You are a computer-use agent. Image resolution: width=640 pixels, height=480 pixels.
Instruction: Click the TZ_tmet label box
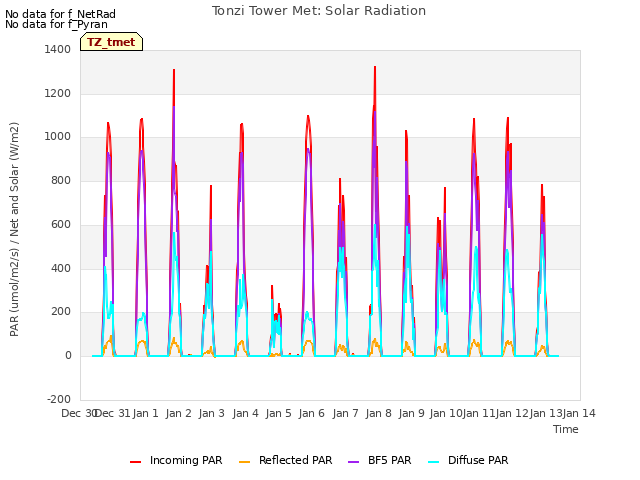pyautogui.click(x=111, y=42)
